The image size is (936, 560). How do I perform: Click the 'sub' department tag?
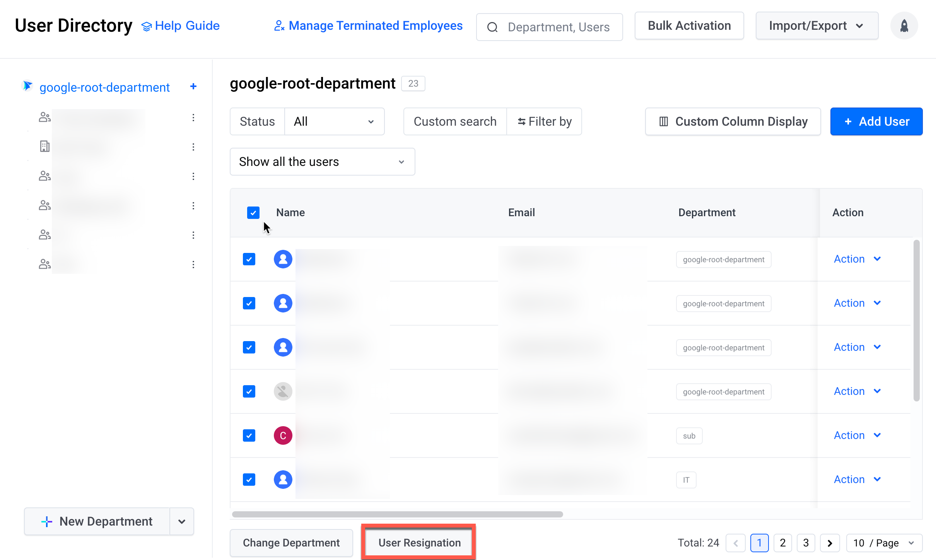click(689, 436)
